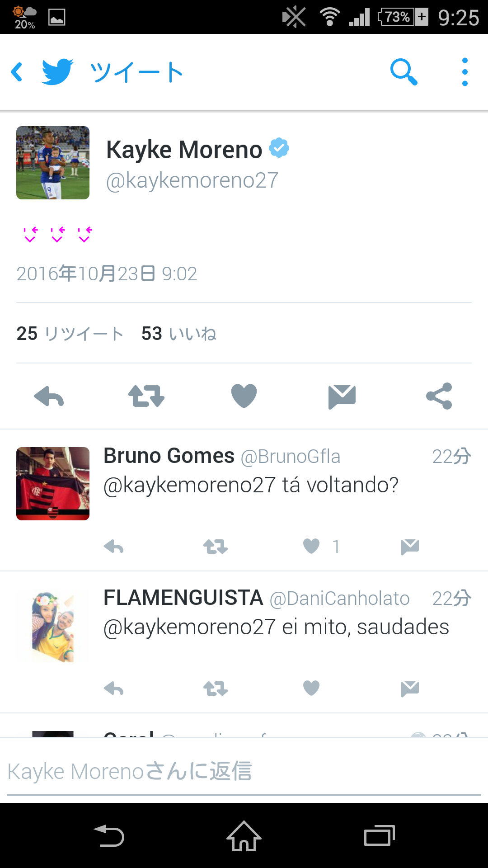Send main tweet via direct message
The height and width of the screenshot is (868, 488).
[342, 397]
